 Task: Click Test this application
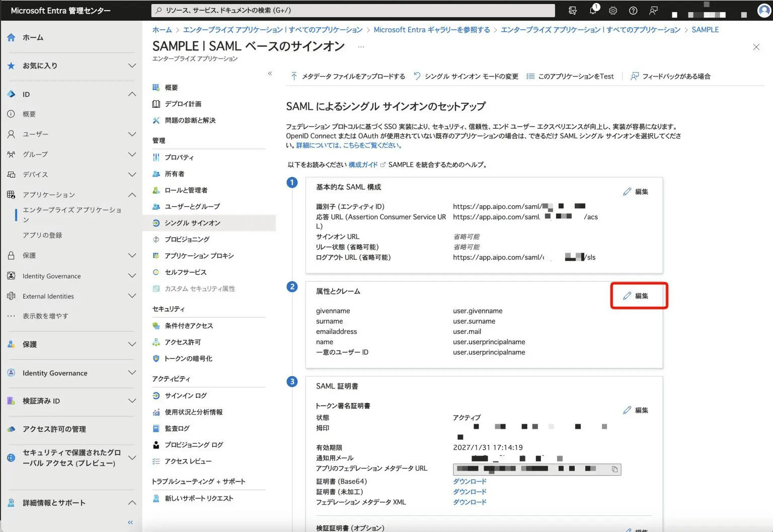pos(570,77)
